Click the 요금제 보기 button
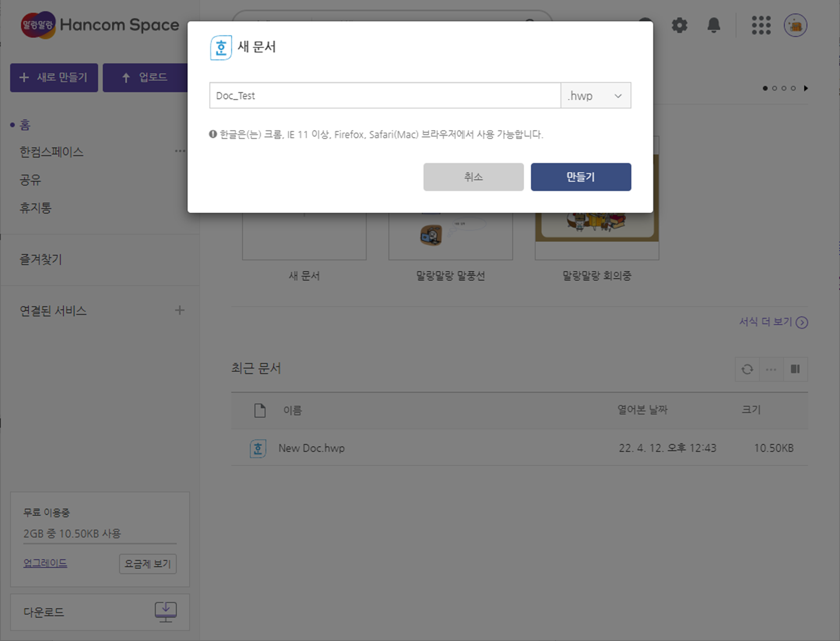 148,564
